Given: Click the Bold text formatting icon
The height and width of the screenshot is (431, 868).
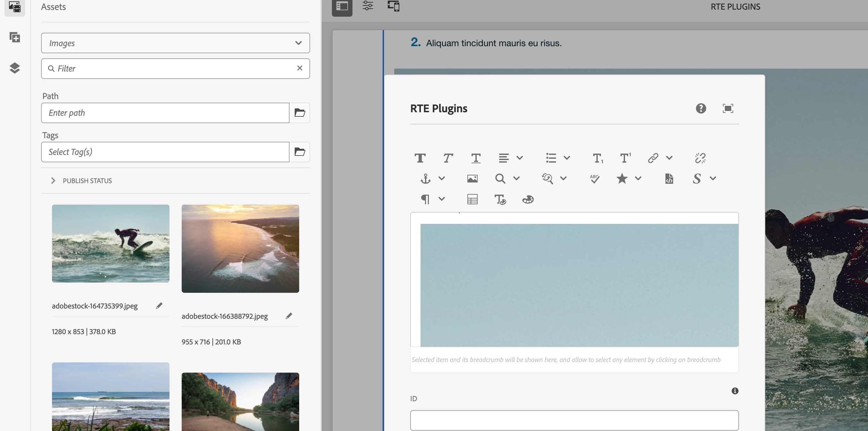Looking at the screenshot, I should click(420, 158).
